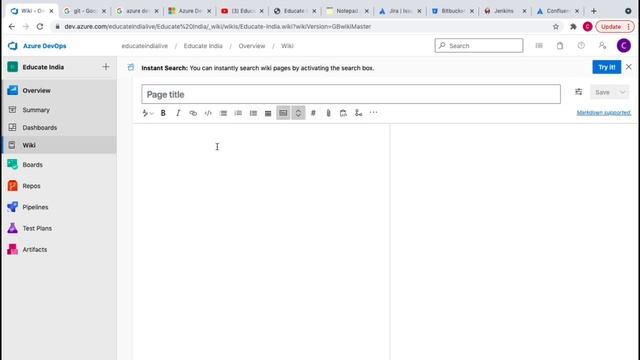Open Test Plans in the sidebar

coord(60,228)
